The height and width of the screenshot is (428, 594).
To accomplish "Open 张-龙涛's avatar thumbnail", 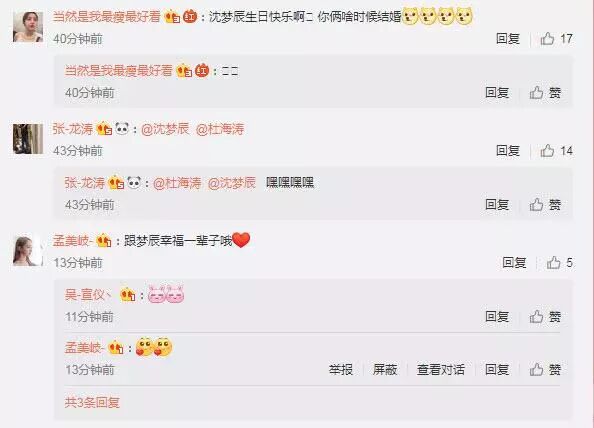I will point(28,139).
